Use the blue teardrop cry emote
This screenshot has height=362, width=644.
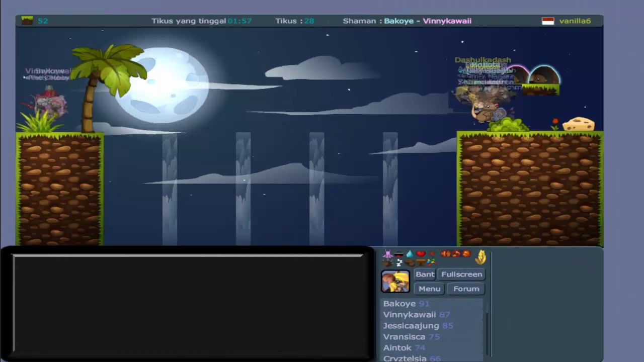[x=410, y=254]
